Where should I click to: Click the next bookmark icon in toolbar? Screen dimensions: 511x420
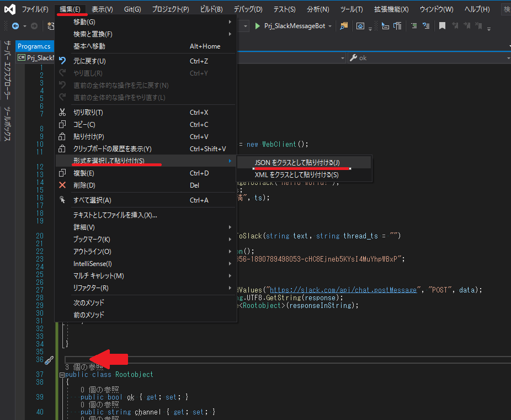pyautogui.click(x=467, y=26)
